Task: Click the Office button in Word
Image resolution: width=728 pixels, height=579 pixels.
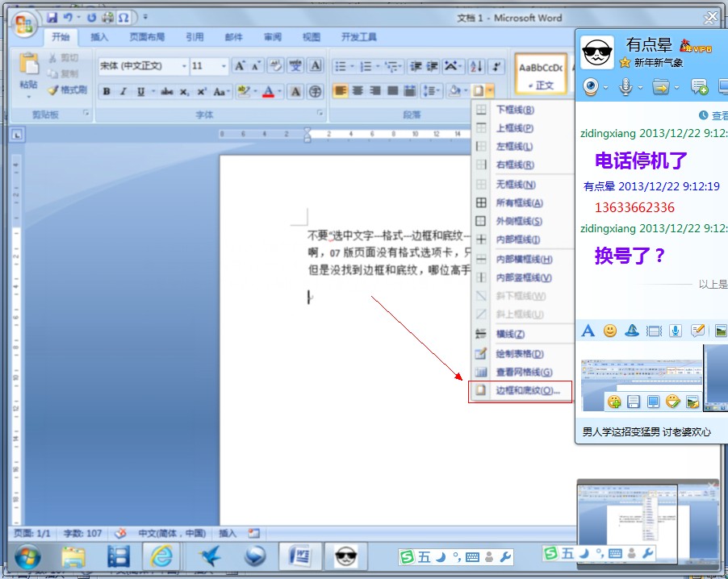Action: tap(24, 24)
